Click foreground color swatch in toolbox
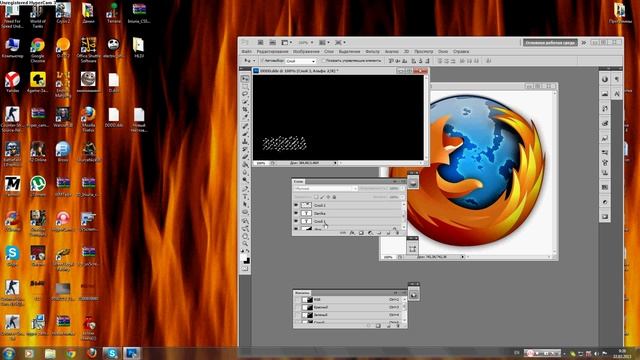The image size is (640, 360). pyautogui.click(x=243, y=257)
